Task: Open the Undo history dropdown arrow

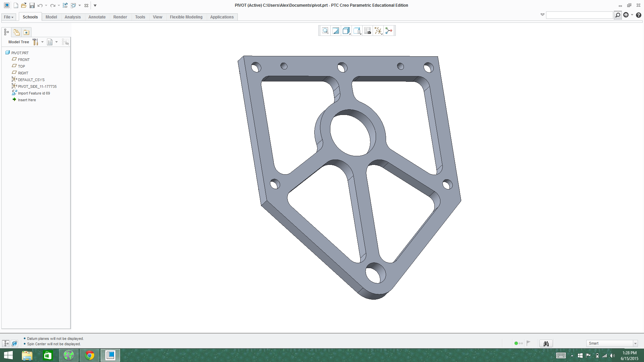Action: [x=46, y=5]
